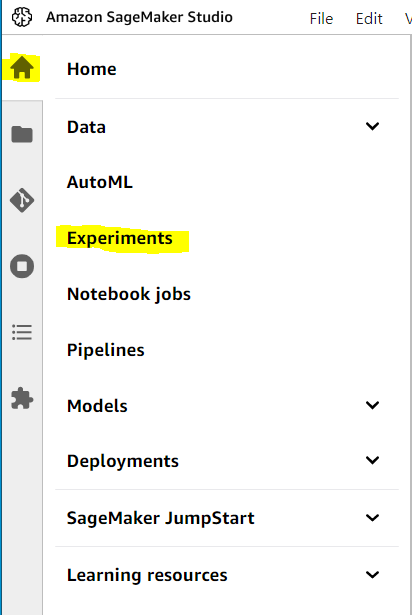This screenshot has width=412, height=615.
Task: Open the Git icon in the sidebar
Action: tap(22, 200)
